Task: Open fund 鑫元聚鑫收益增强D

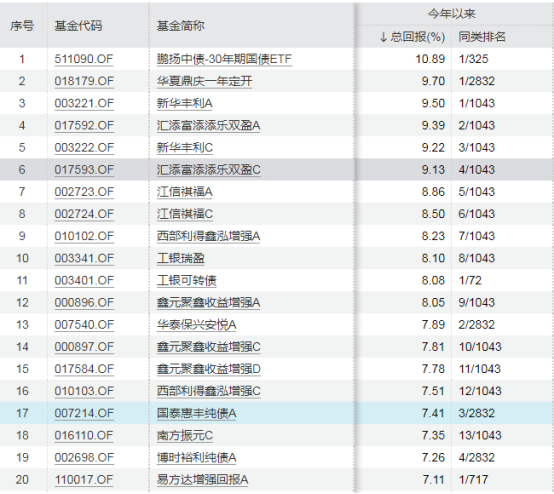Action: coord(208,369)
